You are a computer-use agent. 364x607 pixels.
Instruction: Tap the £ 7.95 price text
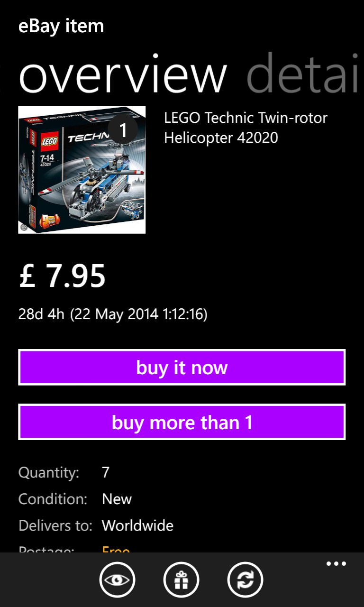[x=62, y=276]
